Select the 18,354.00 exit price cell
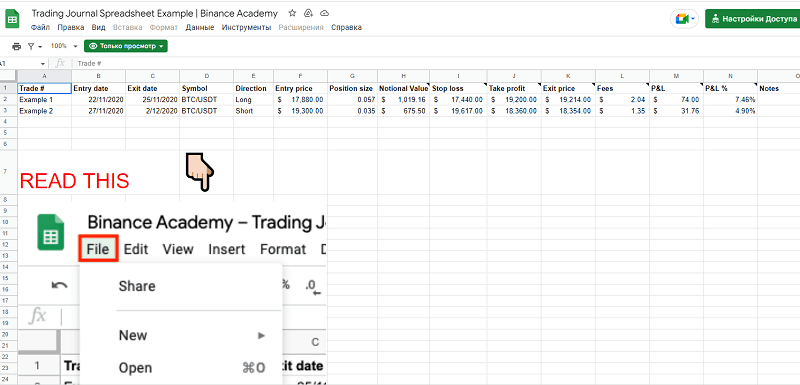This screenshot has width=800, height=385. pyautogui.click(x=568, y=111)
